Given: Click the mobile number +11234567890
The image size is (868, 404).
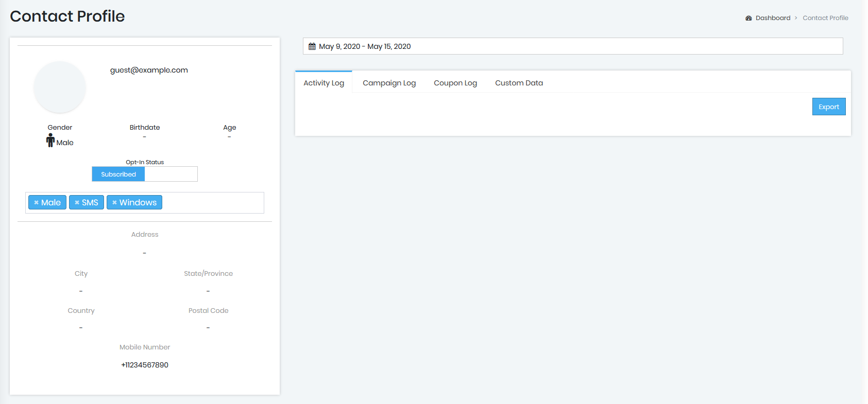Looking at the screenshot, I should 145,365.
